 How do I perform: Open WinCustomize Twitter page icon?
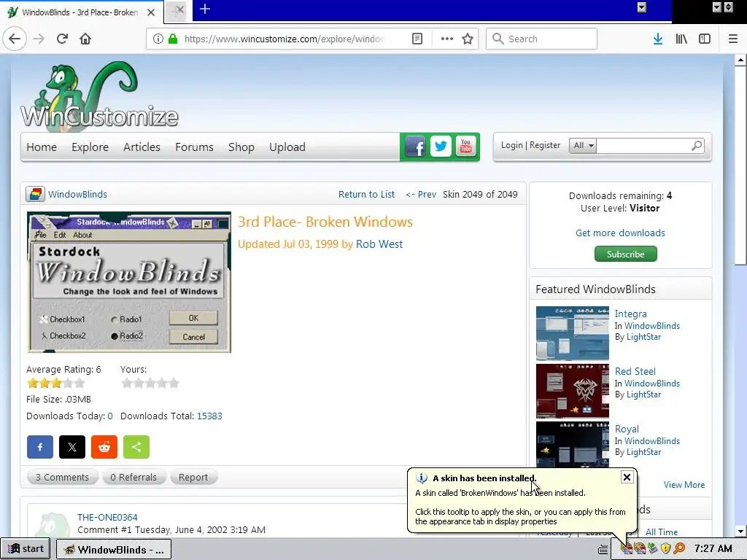click(441, 147)
